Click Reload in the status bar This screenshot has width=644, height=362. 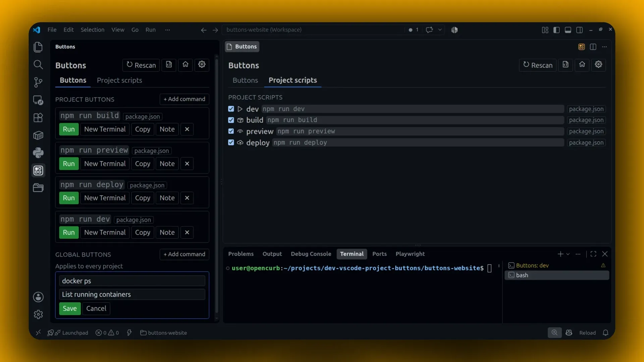pos(587,333)
